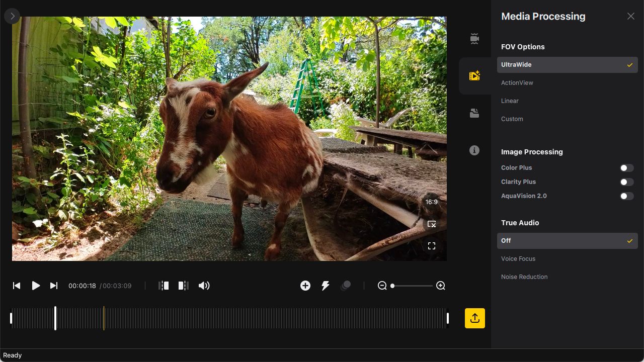
Task: Turn on Clarity Plus
Action: tap(626, 182)
